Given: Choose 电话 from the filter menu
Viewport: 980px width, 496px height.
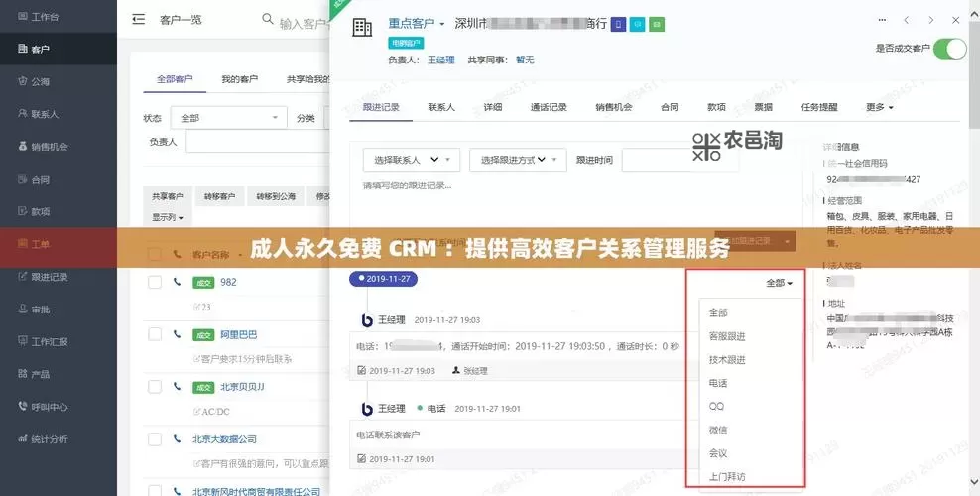Looking at the screenshot, I should click(x=718, y=383).
